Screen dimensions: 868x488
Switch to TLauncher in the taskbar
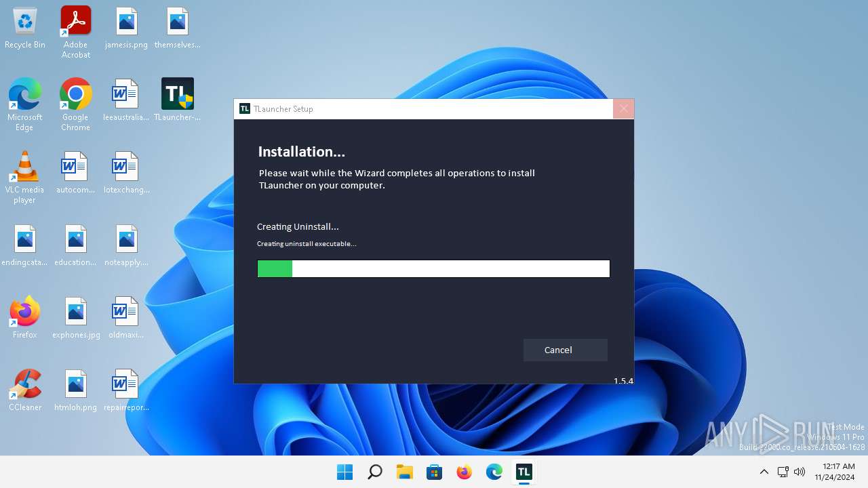[524, 472]
